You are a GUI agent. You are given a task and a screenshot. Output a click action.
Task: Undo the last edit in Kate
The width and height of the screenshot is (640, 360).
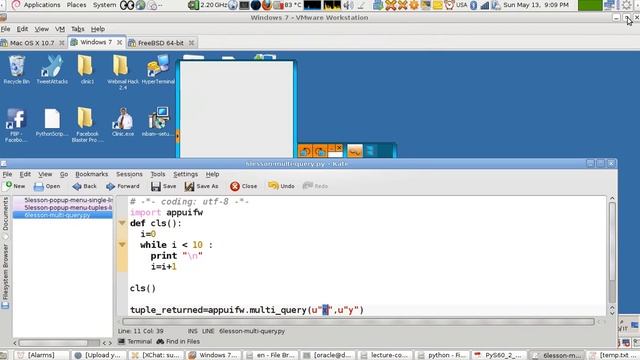coord(281,186)
